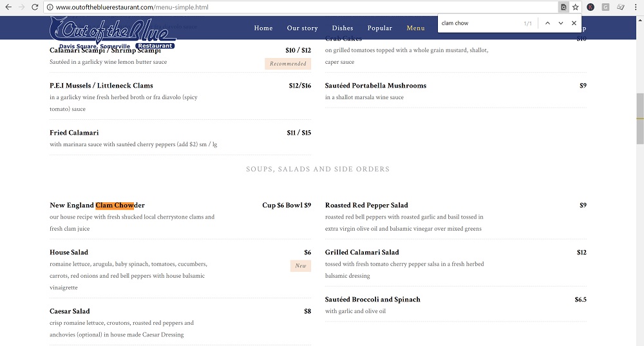This screenshot has width=644, height=346.
Task: Click 'with garlic and olive oil' description
Action: (355, 311)
